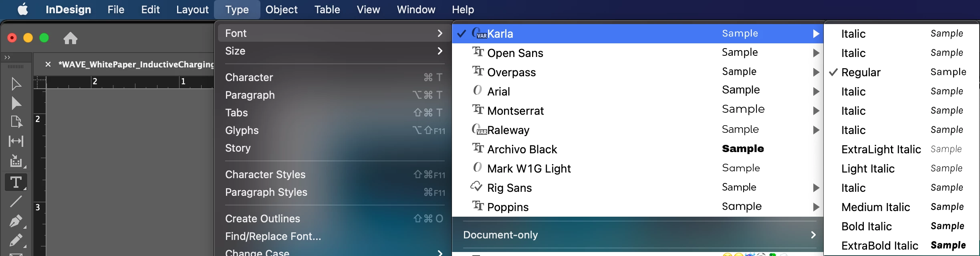Pick the Content Collector tool
The width and height of the screenshot is (980, 256).
coord(16,161)
